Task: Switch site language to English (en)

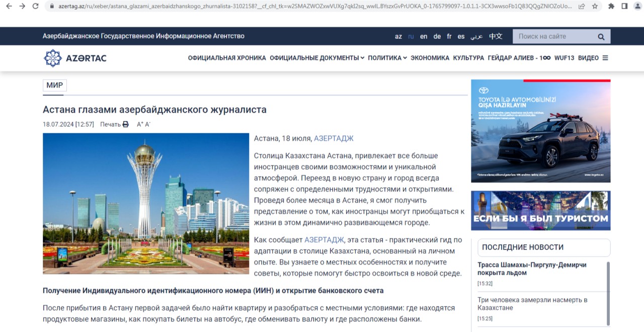Action: [424, 37]
